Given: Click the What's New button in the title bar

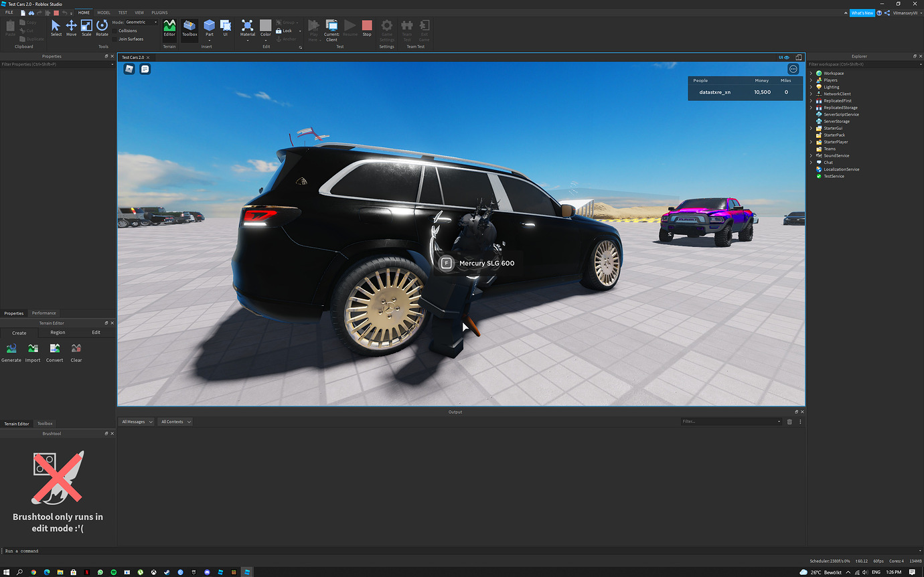Looking at the screenshot, I should tap(862, 12).
